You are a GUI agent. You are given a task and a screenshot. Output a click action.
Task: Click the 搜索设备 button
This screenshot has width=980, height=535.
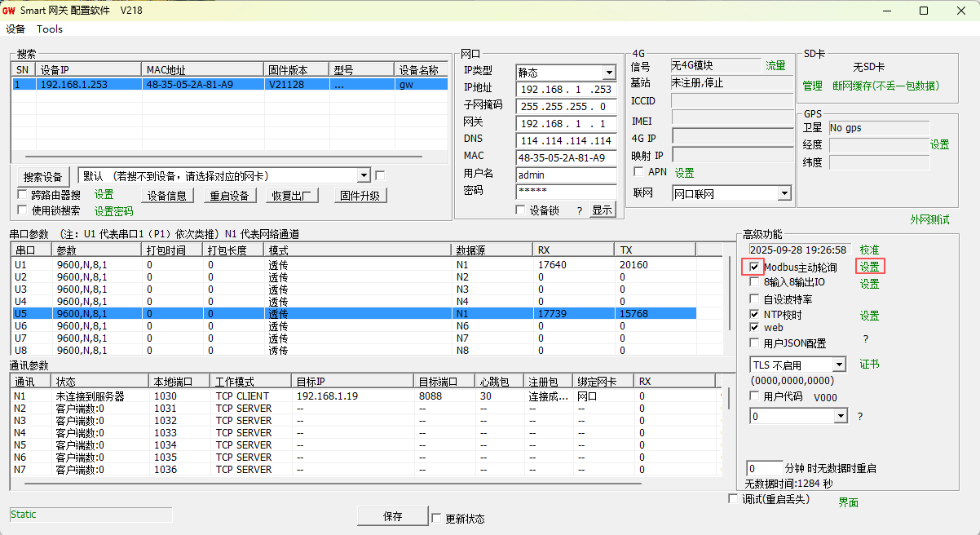pyautogui.click(x=43, y=176)
